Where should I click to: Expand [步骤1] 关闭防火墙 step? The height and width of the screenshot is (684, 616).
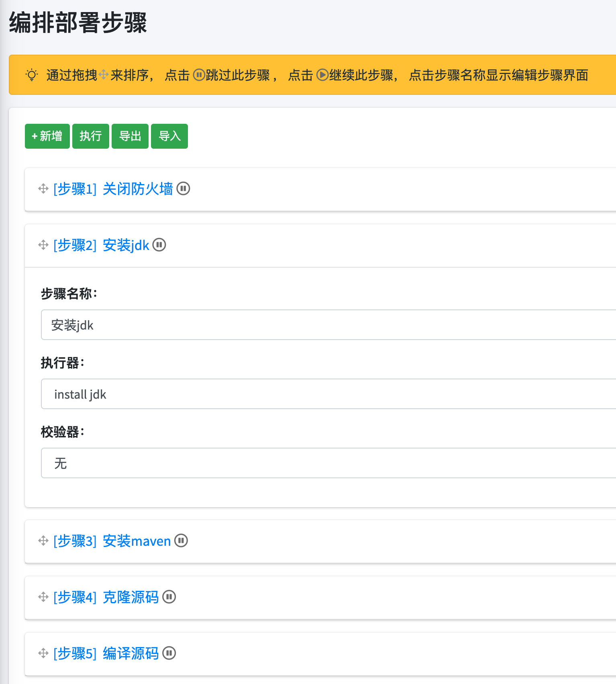(x=113, y=188)
